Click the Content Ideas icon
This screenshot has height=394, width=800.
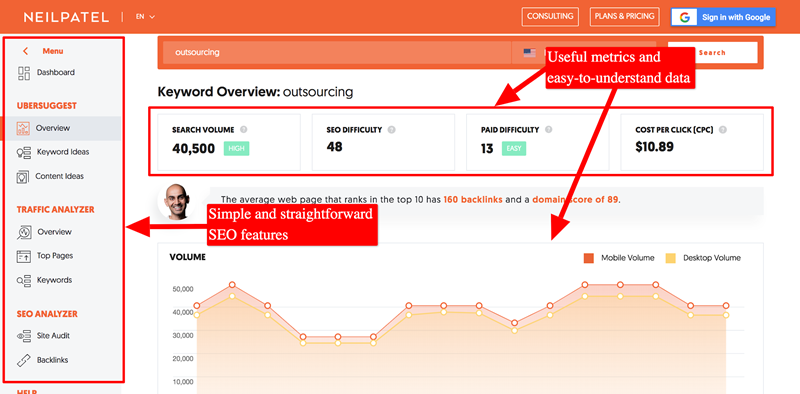pos(23,176)
